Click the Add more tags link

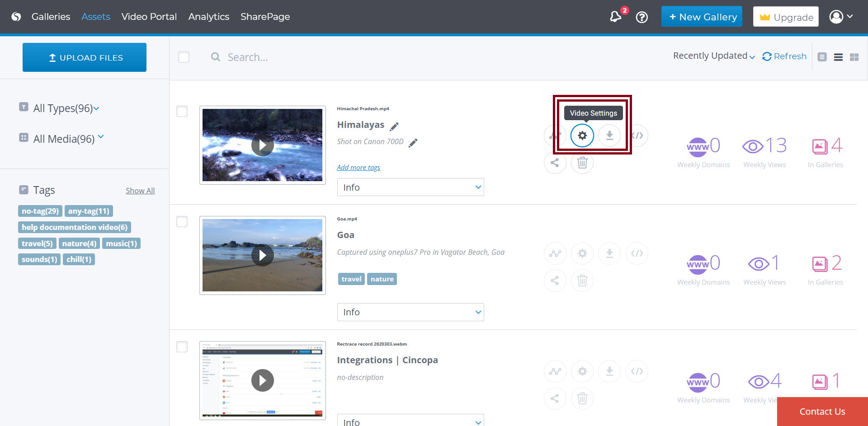click(358, 168)
